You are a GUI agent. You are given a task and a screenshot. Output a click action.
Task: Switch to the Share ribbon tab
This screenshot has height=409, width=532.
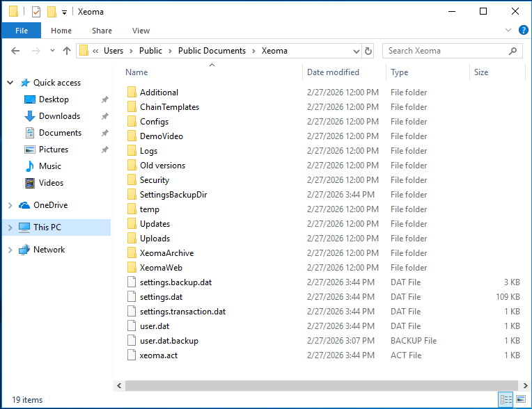click(x=102, y=31)
